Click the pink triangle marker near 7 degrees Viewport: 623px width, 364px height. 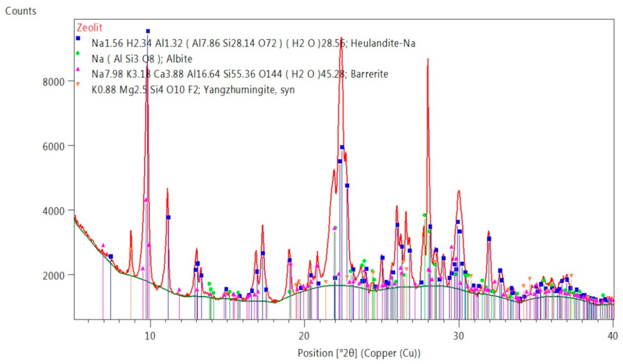[103, 245]
